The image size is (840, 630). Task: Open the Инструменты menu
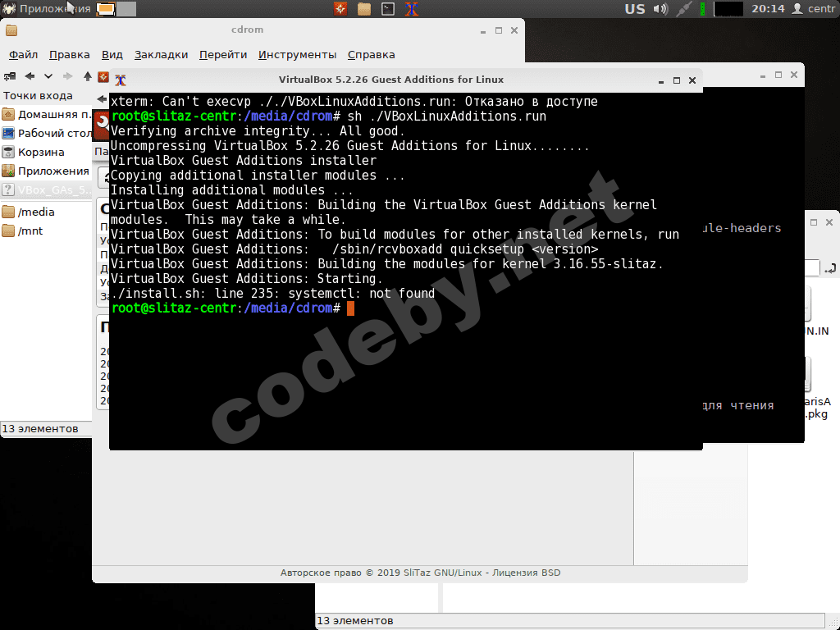(x=297, y=55)
